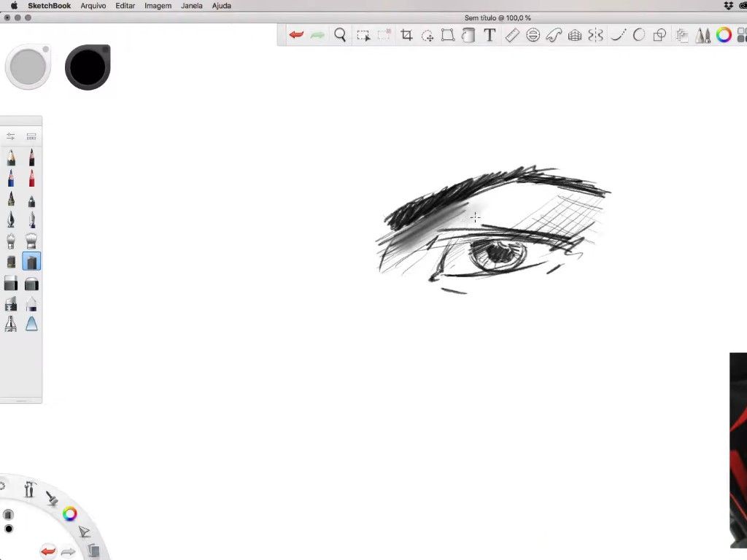Screen dimensions: 747x560
Task: Toggle the Perspective grid guide tool
Action: coord(575,35)
